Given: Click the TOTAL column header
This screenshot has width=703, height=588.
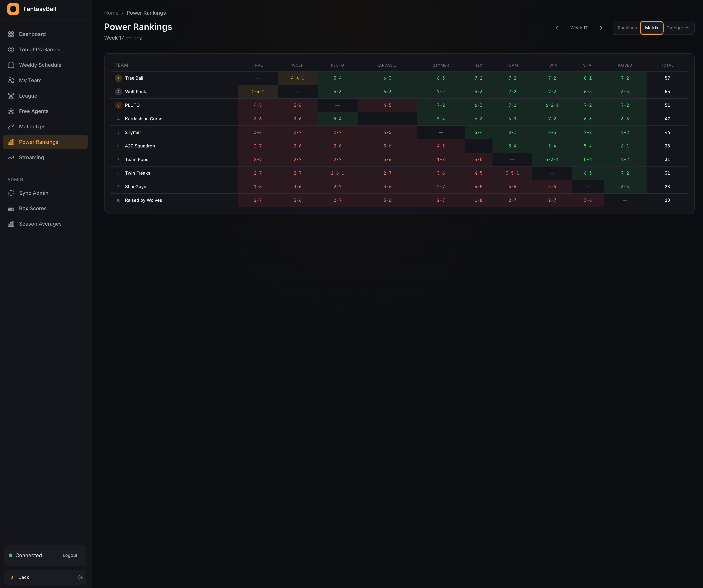Looking at the screenshot, I should 667,65.
